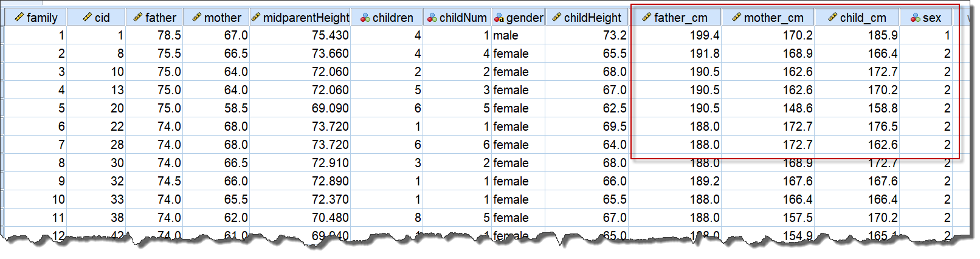Select the mother column header

pyautogui.click(x=216, y=18)
